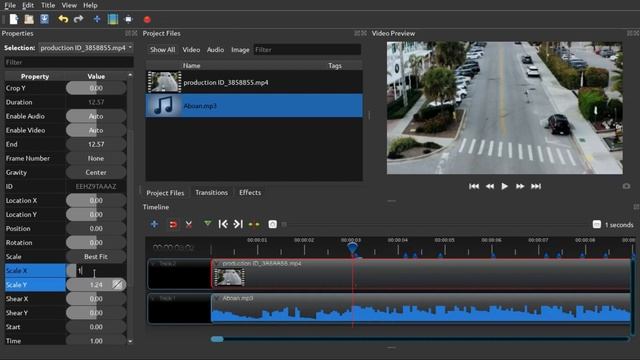The image size is (640, 360).
Task: Show all project files with "Show All"
Action: 162,50
